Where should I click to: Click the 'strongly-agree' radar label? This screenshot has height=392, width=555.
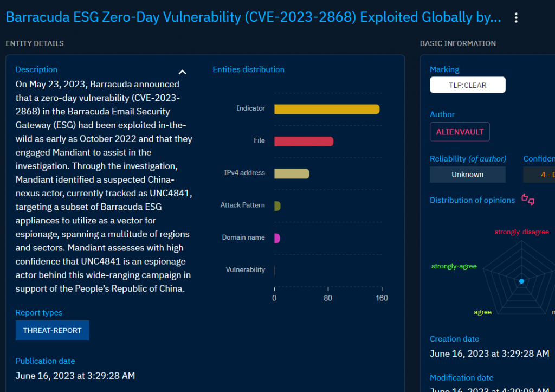(454, 266)
